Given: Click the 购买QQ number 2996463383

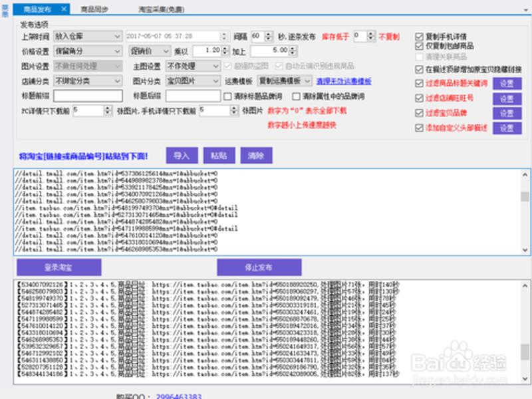Looking at the screenshot, I should click(x=179, y=396).
